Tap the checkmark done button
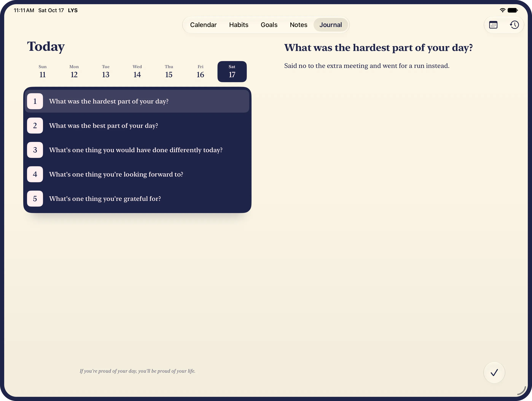Screen dimensions: 532x401 point(494,372)
